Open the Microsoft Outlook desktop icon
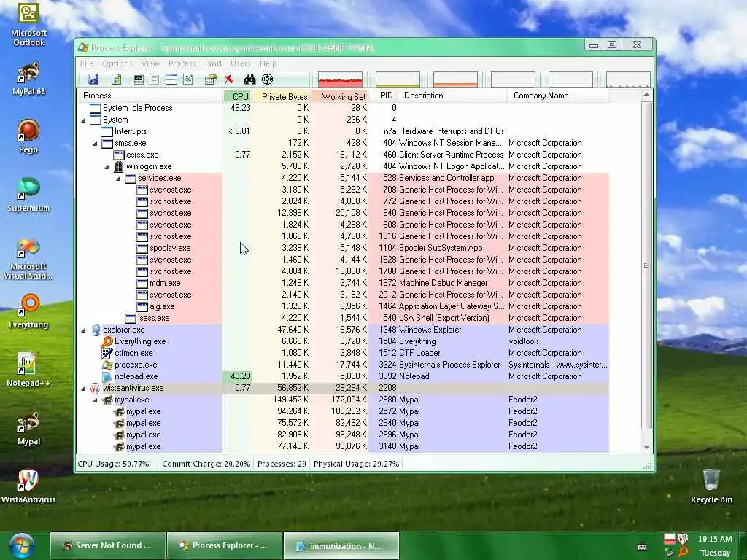The height and width of the screenshot is (560, 747). [x=28, y=24]
